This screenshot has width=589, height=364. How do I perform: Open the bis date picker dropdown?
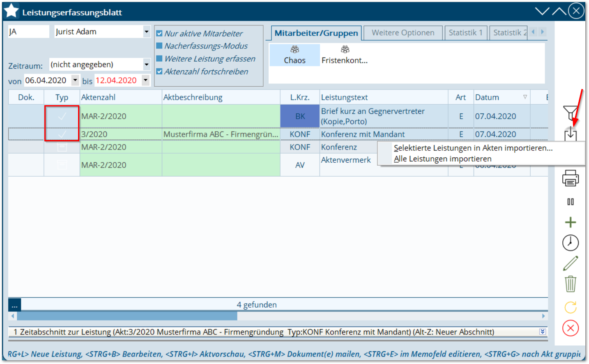146,80
